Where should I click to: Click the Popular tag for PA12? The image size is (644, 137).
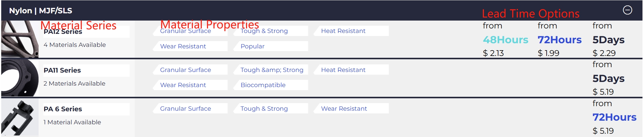[x=252, y=46]
